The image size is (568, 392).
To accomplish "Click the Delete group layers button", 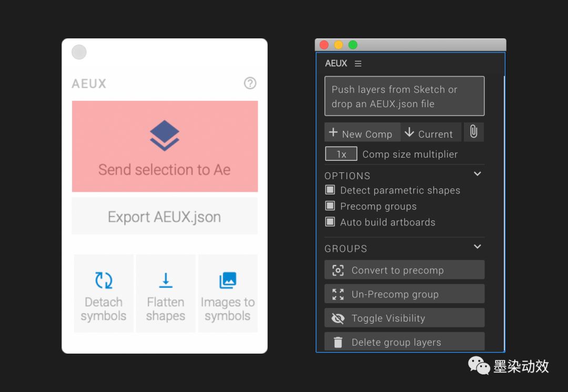I will [404, 342].
